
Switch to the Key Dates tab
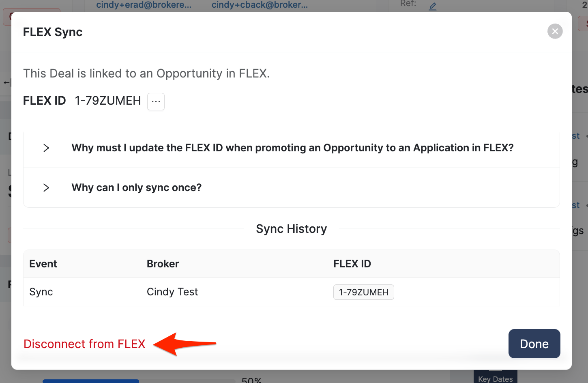(x=495, y=379)
